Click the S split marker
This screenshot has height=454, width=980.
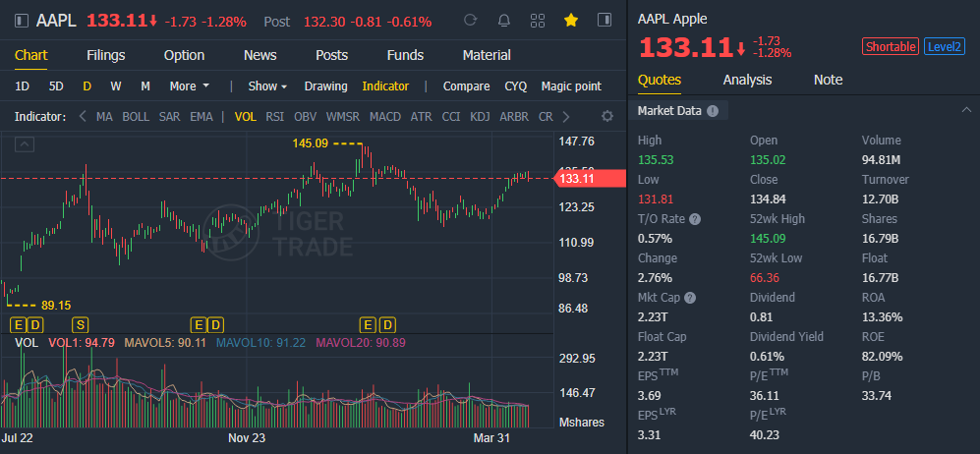click(x=80, y=324)
